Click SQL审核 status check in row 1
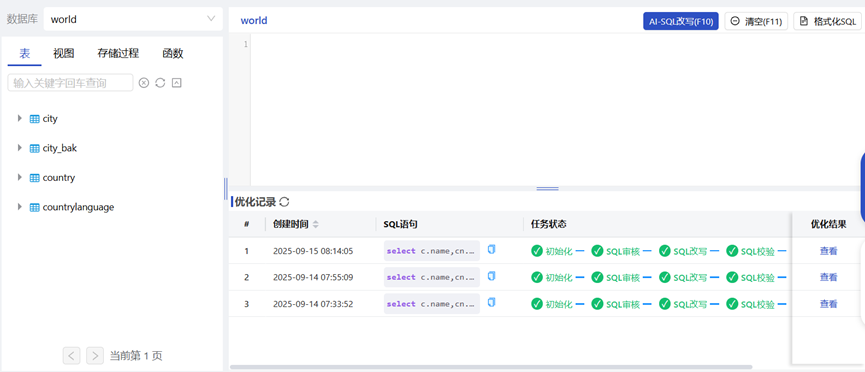Image resolution: width=865 pixels, height=372 pixels. [x=597, y=251]
